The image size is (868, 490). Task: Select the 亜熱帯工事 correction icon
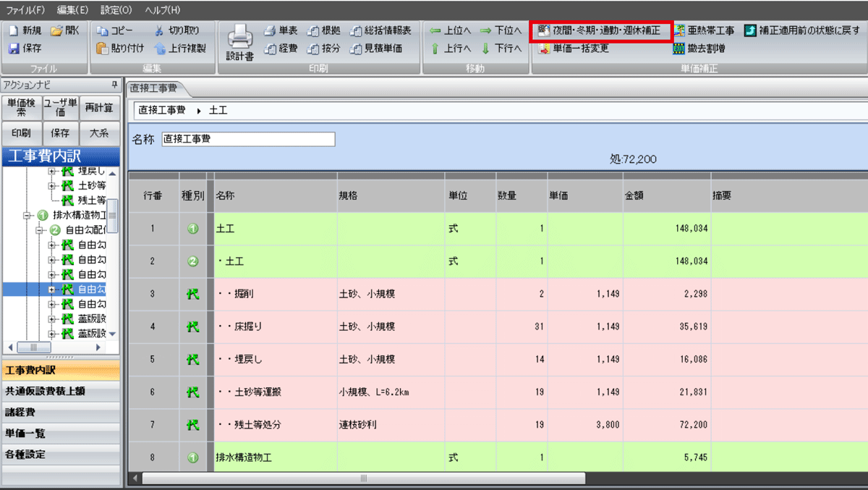[x=679, y=31]
